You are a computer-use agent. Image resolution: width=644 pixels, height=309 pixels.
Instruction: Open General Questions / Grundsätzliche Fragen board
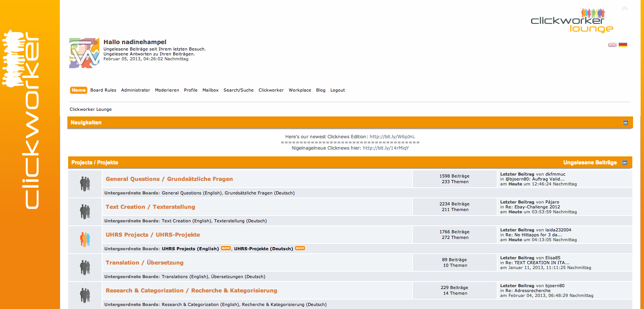169,179
